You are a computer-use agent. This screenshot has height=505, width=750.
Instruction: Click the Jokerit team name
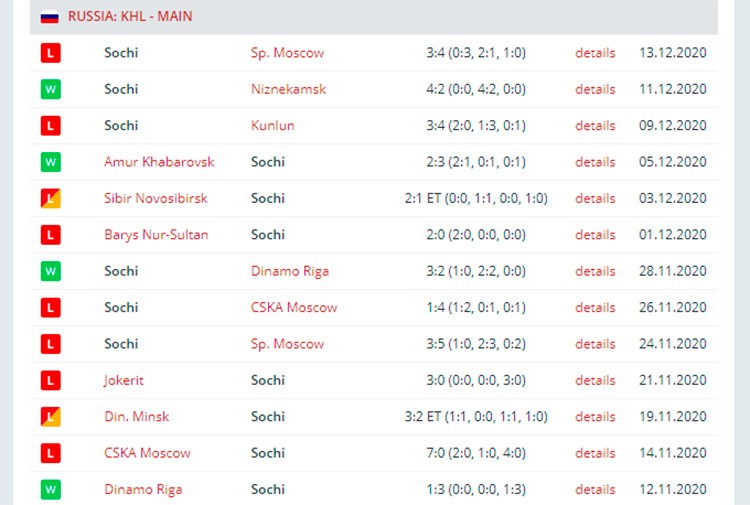pyautogui.click(x=123, y=380)
